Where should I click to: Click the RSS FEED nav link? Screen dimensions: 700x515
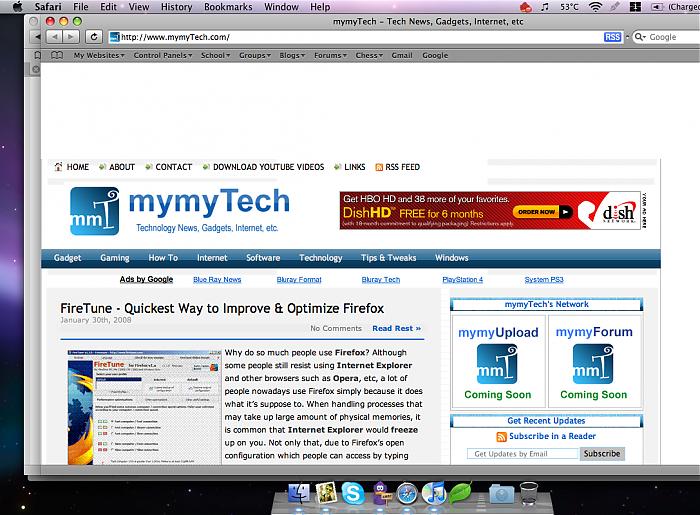(x=402, y=167)
